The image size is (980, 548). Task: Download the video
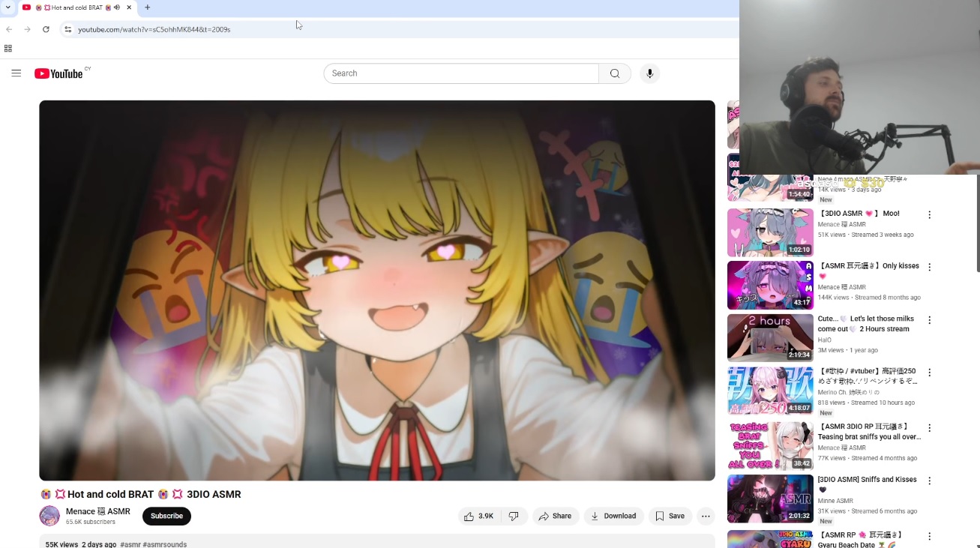tap(613, 516)
